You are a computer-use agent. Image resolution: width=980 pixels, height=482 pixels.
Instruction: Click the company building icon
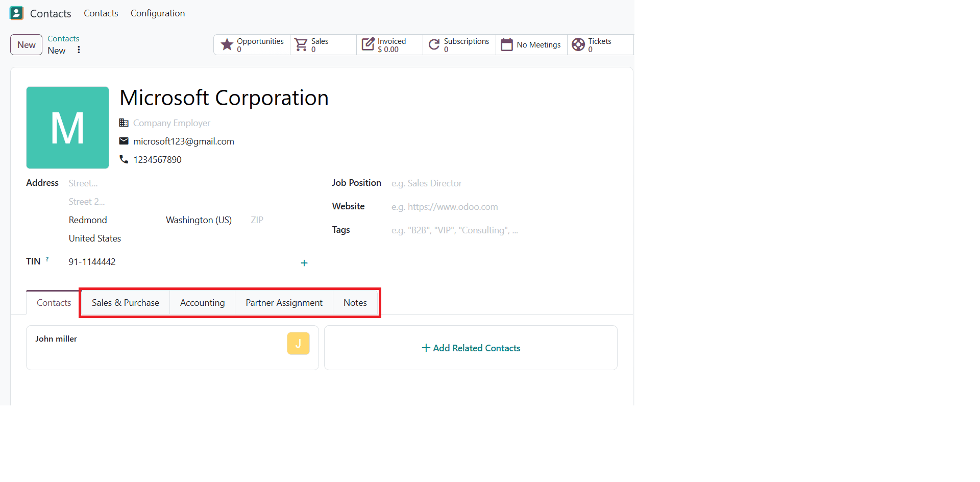(x=124, y=123)
